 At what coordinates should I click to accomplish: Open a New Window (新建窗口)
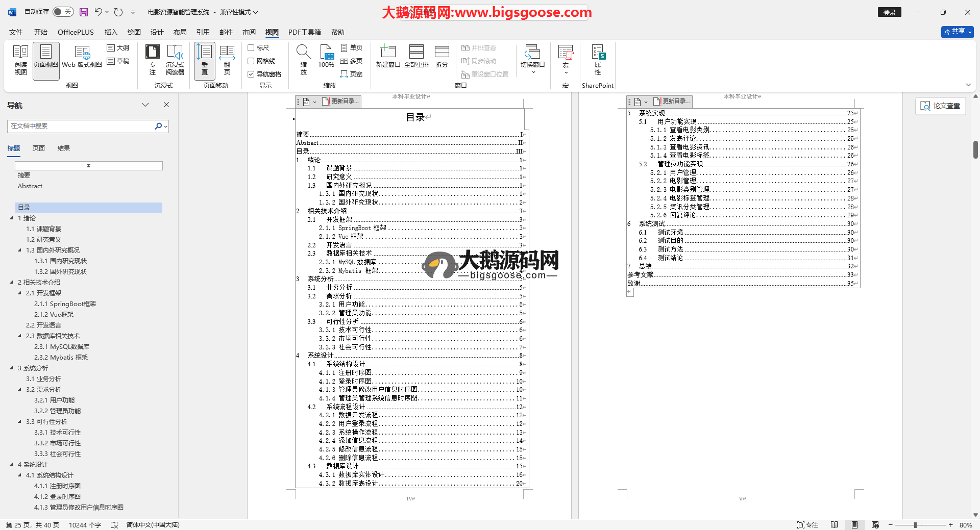387,57
